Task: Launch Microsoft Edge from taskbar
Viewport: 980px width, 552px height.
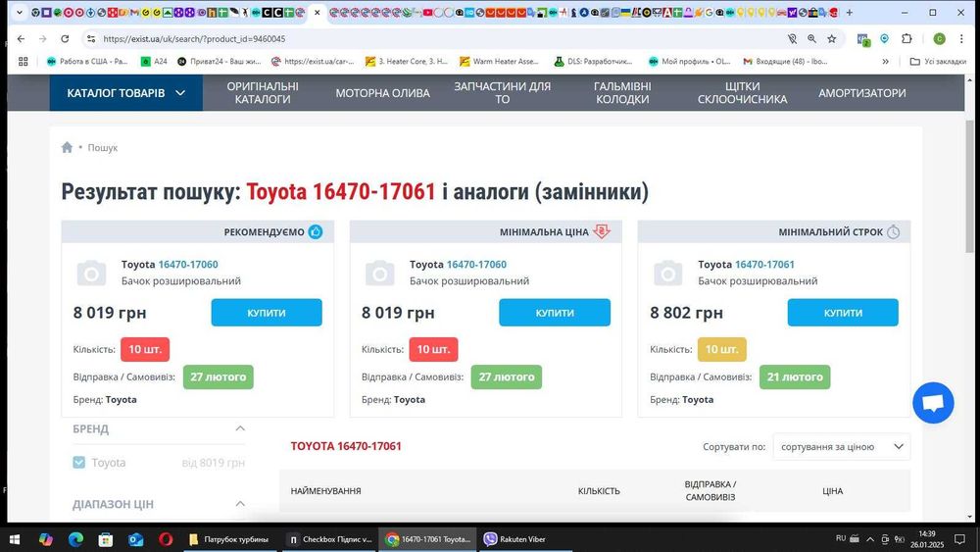Action: [x=75, y=539]
